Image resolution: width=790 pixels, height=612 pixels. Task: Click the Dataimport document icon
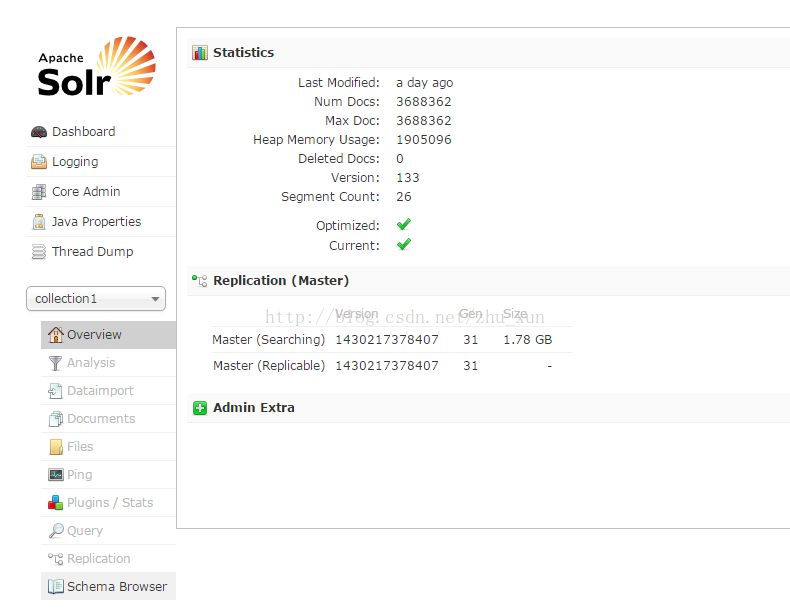[x=55, y=391]
